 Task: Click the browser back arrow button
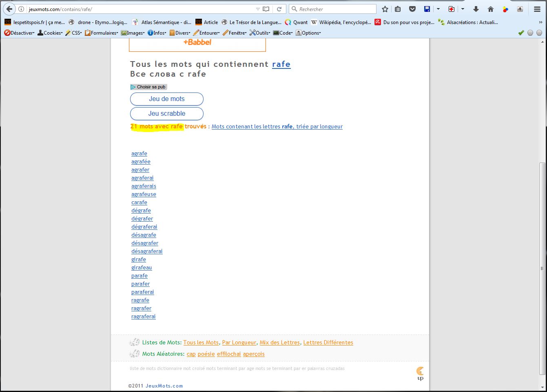9,9
